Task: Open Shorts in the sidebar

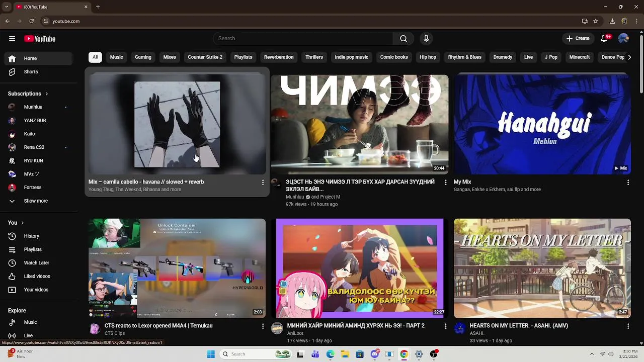Action: pyautogui.click(x=39, y=72)
